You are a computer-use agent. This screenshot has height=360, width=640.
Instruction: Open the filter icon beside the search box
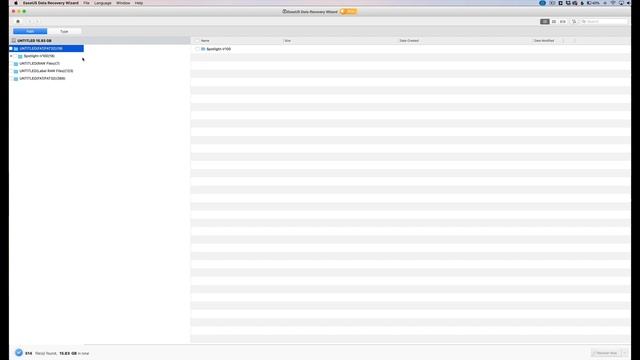pyautogui.click(x=574, y=21)
